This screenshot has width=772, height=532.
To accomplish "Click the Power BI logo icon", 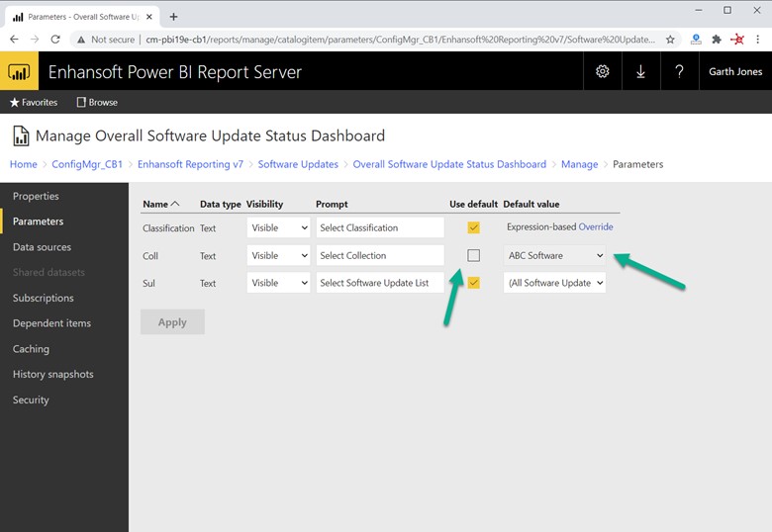I will coord(19,71).
